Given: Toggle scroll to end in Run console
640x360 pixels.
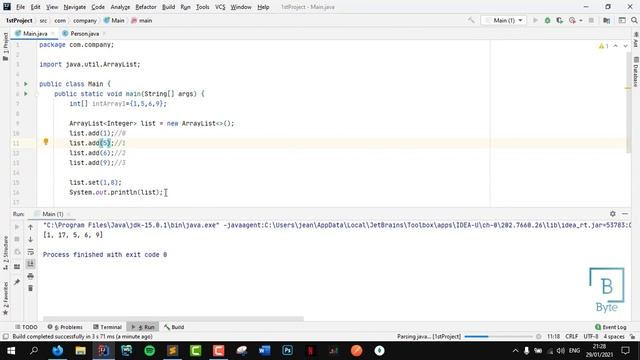Looking at the screenshot, I should [x=30, y=264].
